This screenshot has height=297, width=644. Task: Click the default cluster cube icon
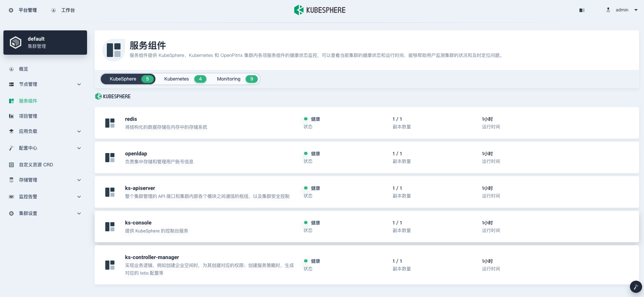click(x=16, y=43)
